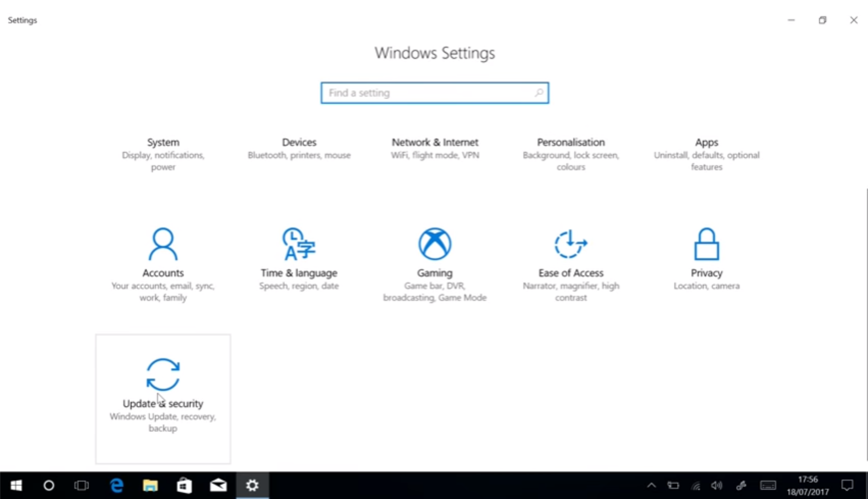Click the Update & security label
Image resolution: width=868 pixels, height=499 pixels.
(163, 404)
